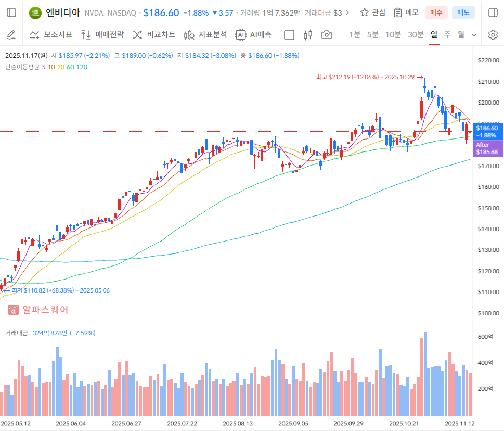Add NVDA to 관심 watchlist
Viewport: 504px width, 431px height.
tap(373, 12)
